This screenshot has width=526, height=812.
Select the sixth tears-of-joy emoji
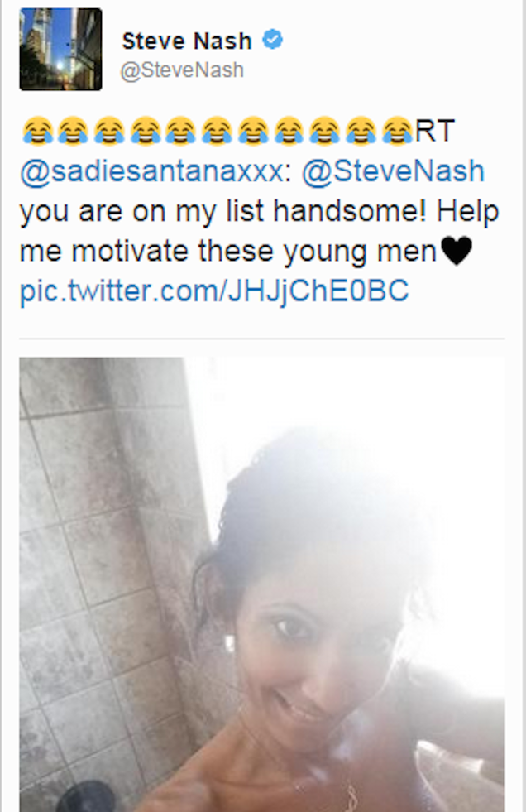pyautogui.click(x=218, y=130)
